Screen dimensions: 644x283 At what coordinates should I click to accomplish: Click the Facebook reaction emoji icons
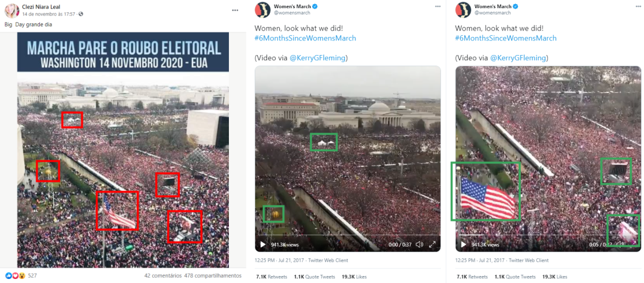[x=16, y=275]
